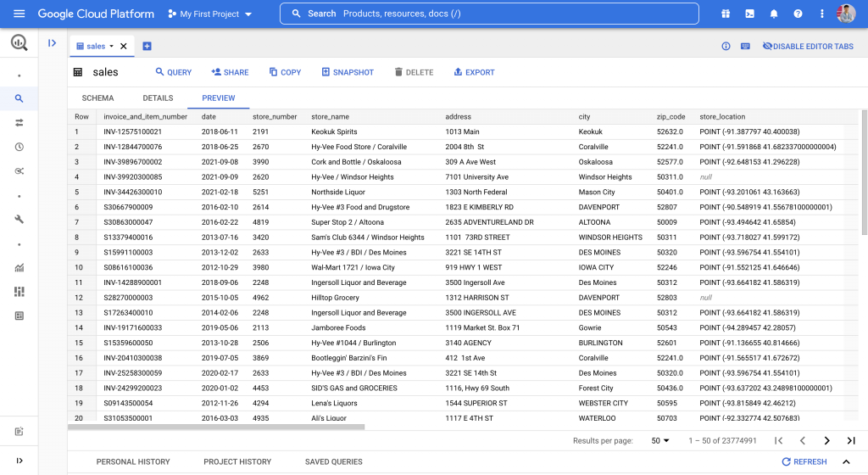Click the QUERY button
Screen dimensions: 868x475
click(x=173, y=72)
